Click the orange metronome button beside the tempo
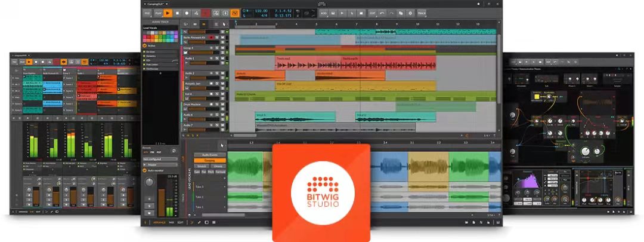This screenshot has height=242, width=644. [x=235, y=12]
